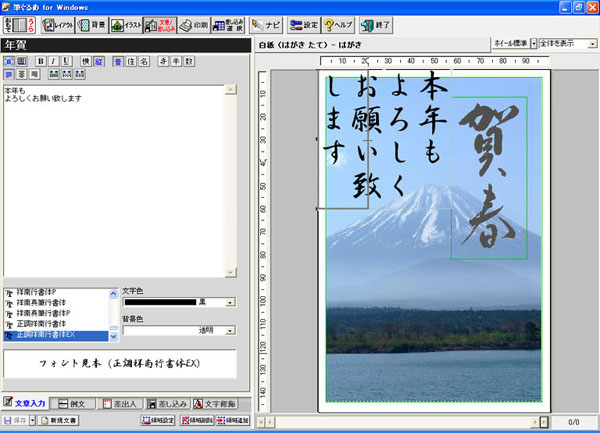Open the レイアウト (Layout) tool

[x=56, y=25]
